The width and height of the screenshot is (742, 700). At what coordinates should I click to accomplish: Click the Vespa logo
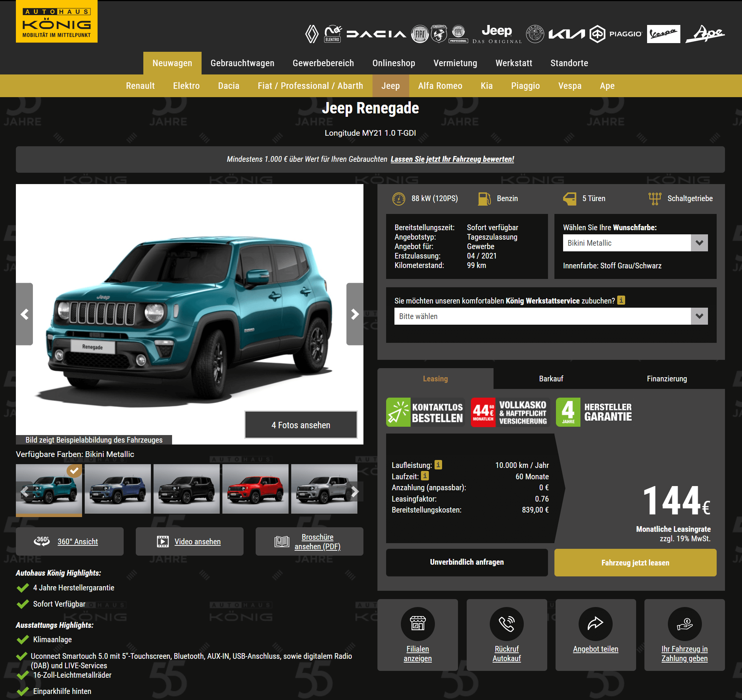(x=664, y=34)
